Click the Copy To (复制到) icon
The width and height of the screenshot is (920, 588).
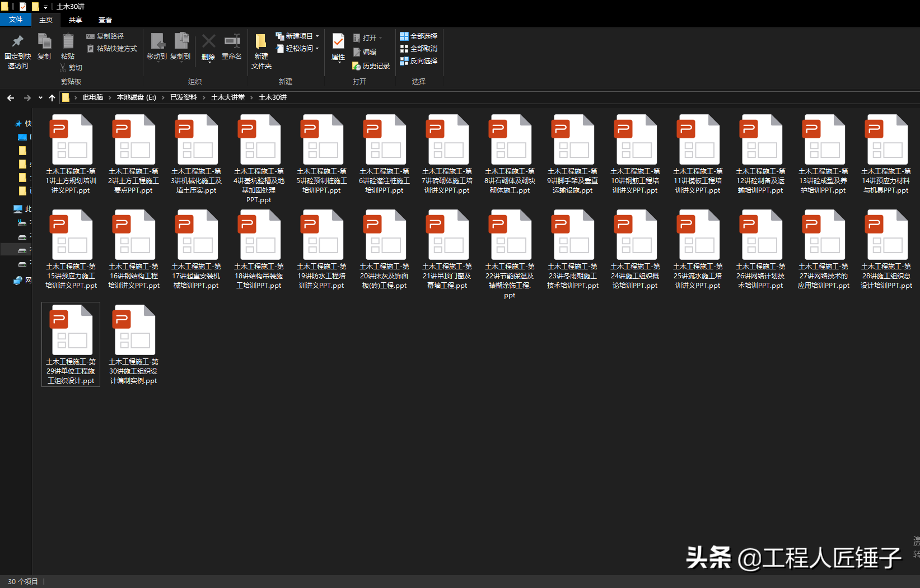[x=181, y=41]
